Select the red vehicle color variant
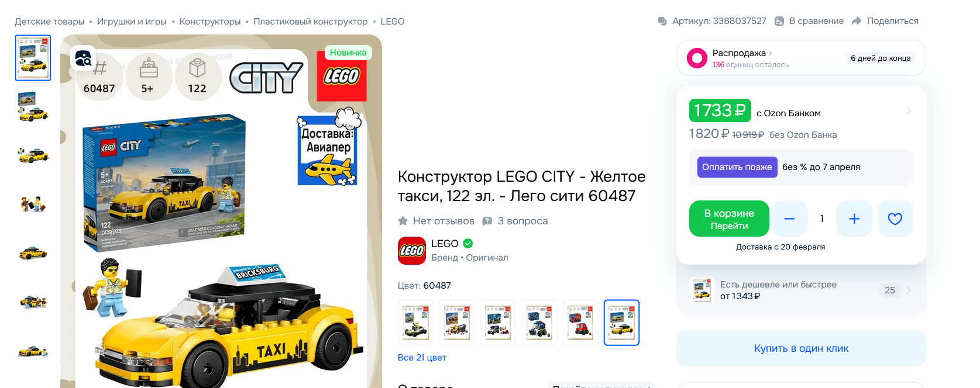Image resolution: width=980 pixels, height=388 pixels. tap(580, 323)
